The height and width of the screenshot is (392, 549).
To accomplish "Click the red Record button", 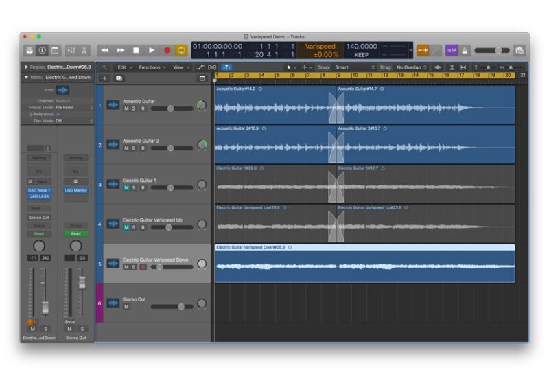I will pos(167,50).
